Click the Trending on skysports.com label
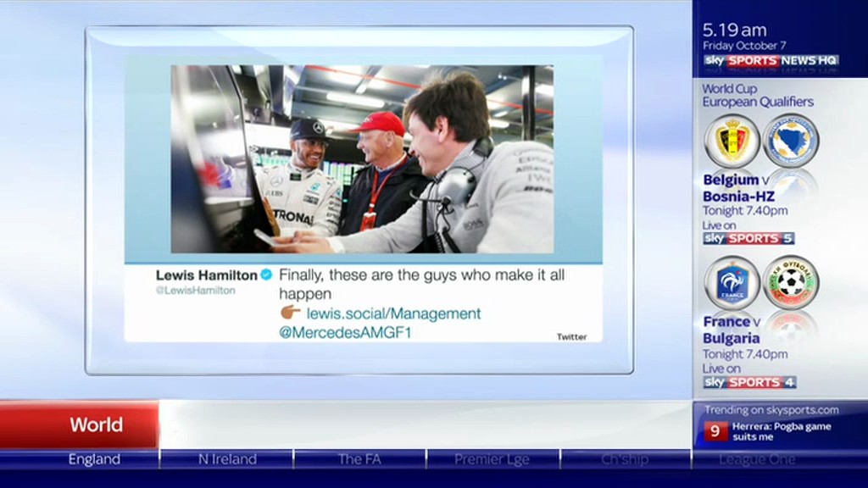This screenshot has height=488, width=868. point(771,410)
